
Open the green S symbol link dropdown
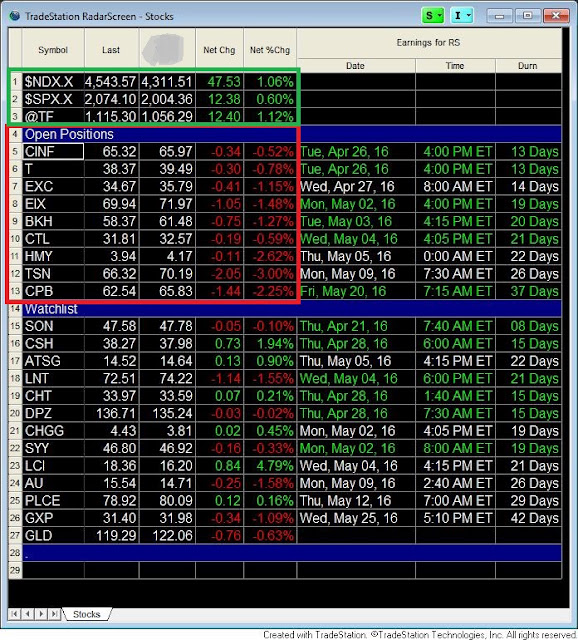point(433,16)
